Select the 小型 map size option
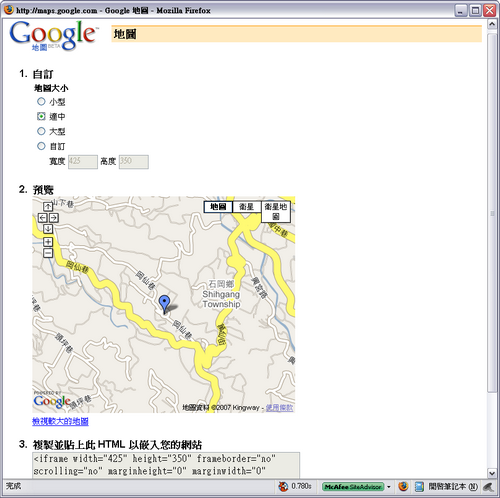This screenshot has height=498, width=500. [x=41, y=101]
